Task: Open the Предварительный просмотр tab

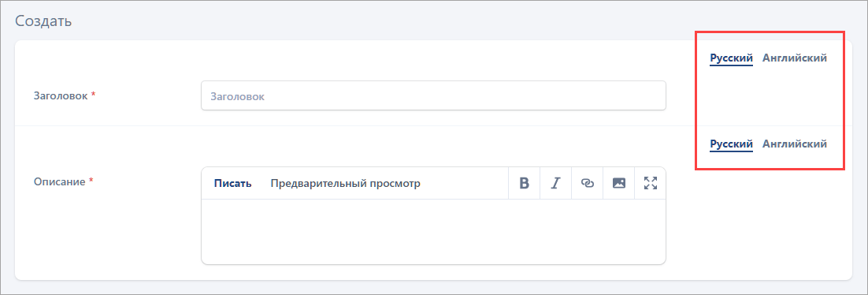Action: coord(346,184)
